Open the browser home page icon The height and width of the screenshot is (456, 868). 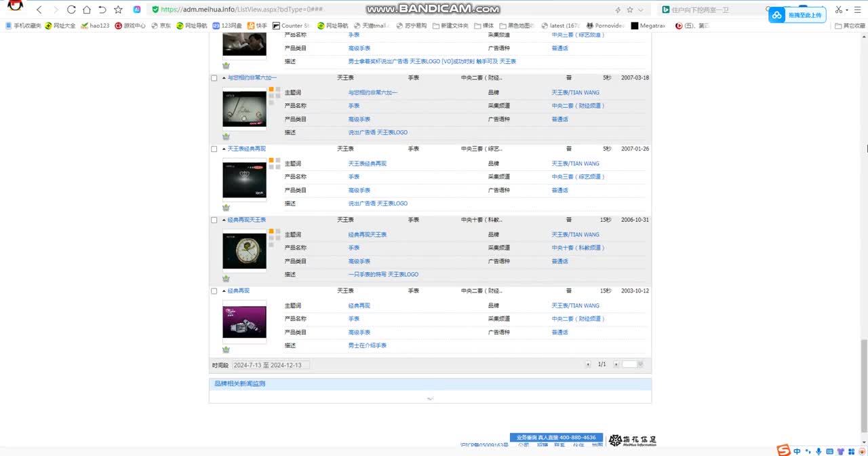point(87,9)
